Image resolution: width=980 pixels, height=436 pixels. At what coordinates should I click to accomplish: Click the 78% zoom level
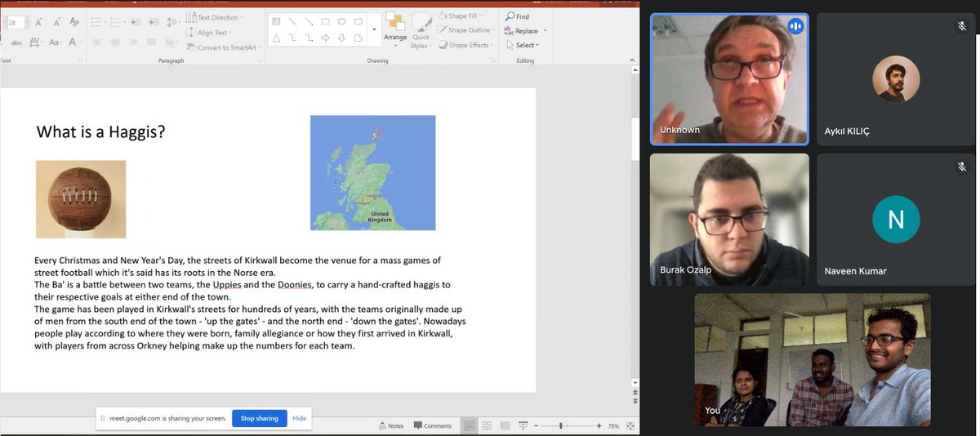coord(613,425)
